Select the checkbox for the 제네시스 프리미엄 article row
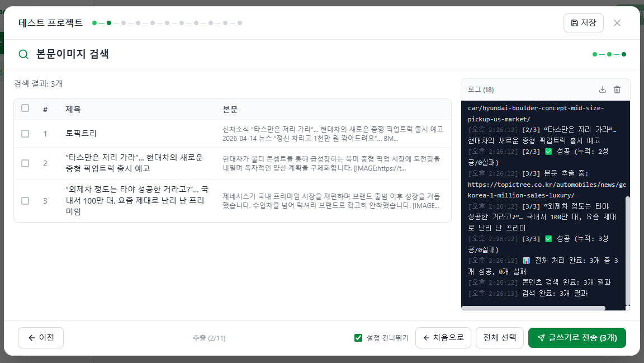Screen dimensions: 644x363 25,200
